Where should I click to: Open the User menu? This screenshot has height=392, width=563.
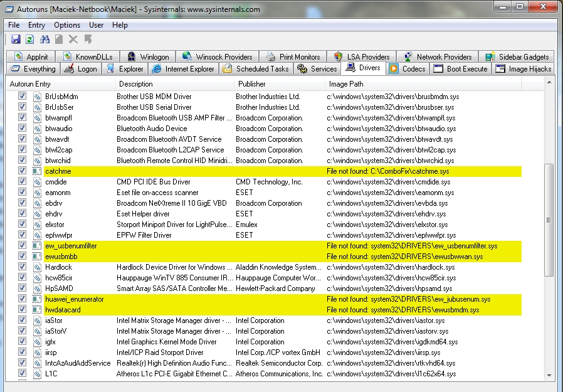pyautogui.click(x=96, y=25)
